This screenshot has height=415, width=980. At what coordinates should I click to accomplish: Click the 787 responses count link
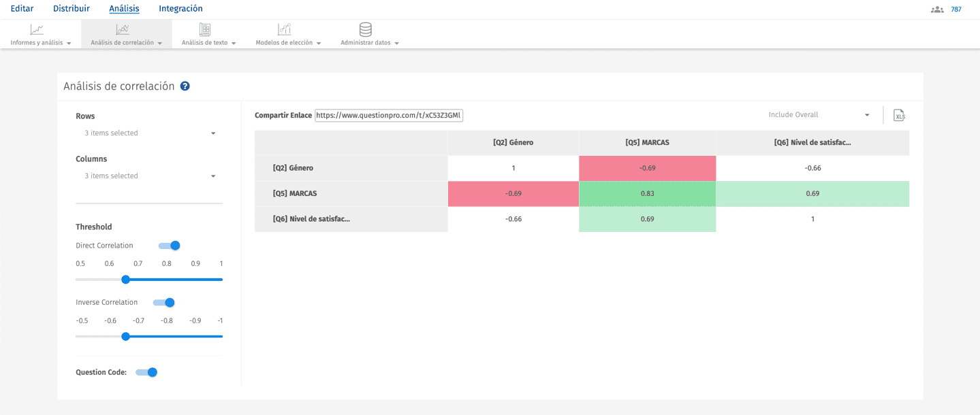956,10
